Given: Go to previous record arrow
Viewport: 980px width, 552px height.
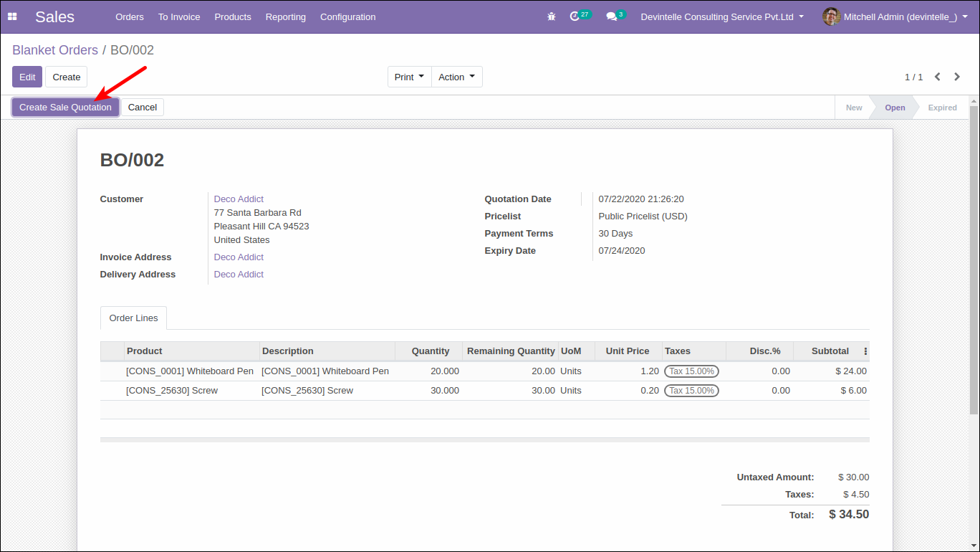Looking at the screenshot, I should (x=937, y=77).
